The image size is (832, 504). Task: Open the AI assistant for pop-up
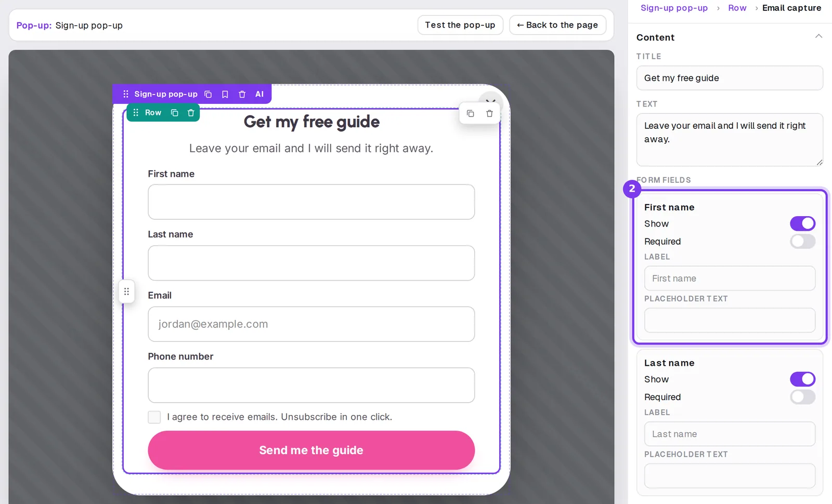(x=259, y=94)
